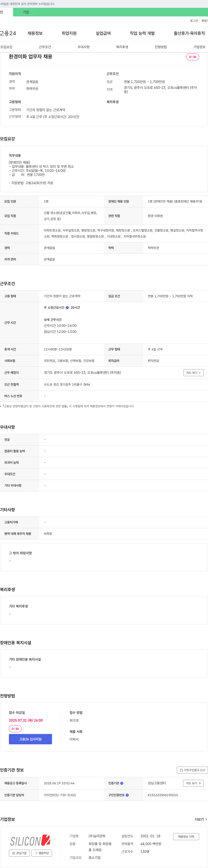The image size is (208, 868).
Task: Click 12시00분~13시00분 break time value
Action: [58, 349]
